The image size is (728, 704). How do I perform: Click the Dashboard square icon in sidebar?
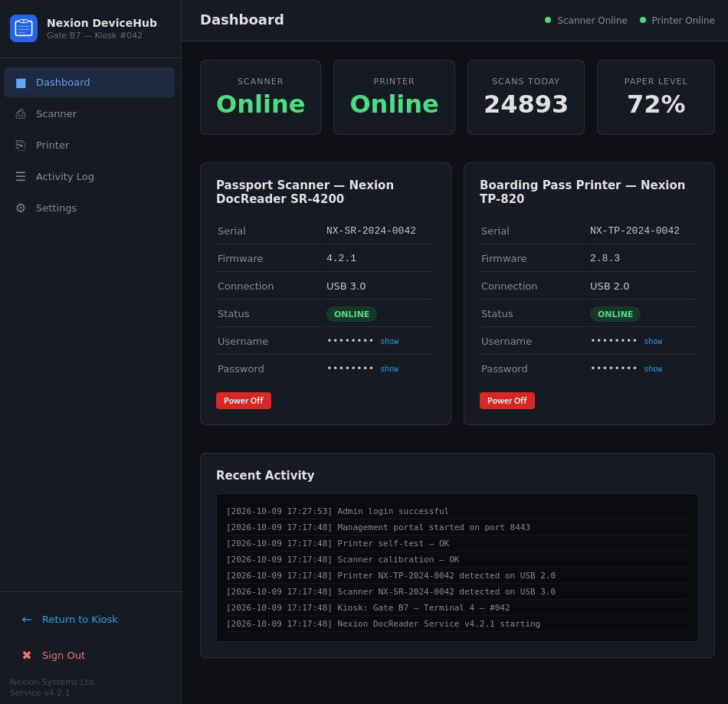click(x=21, y=83)
